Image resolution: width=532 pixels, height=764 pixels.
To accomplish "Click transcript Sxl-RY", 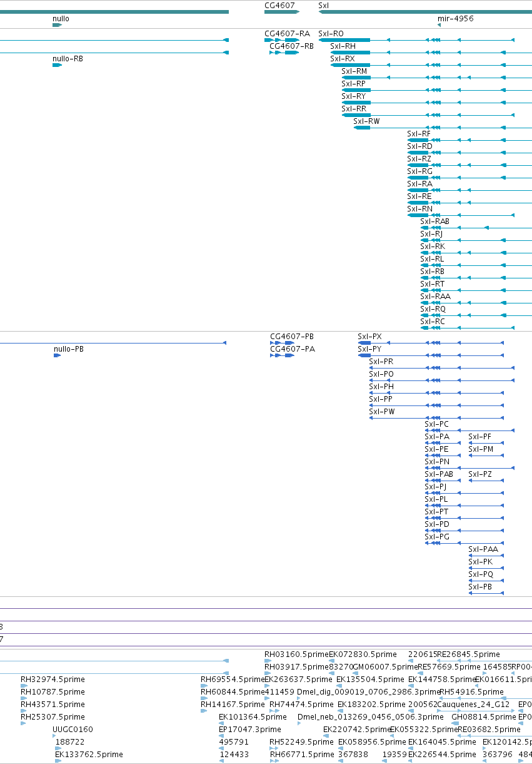I will [x=353, y=96].
